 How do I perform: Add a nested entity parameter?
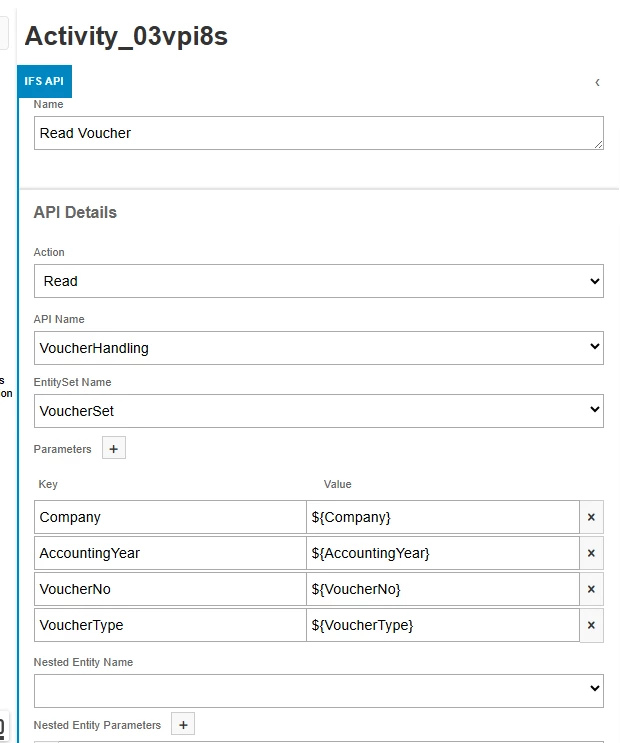click(183, 725)
